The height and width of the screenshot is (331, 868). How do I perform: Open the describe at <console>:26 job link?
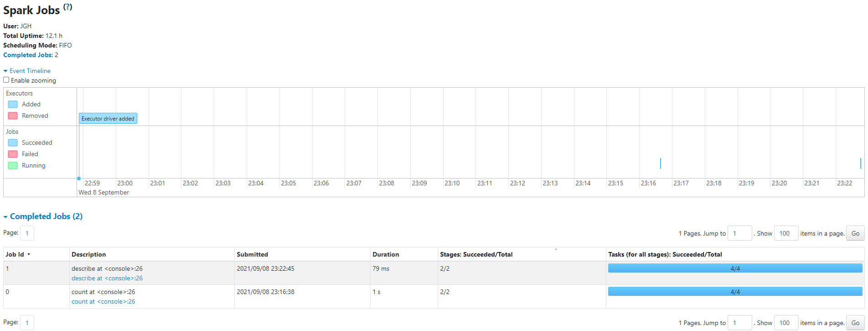point(107,278)
